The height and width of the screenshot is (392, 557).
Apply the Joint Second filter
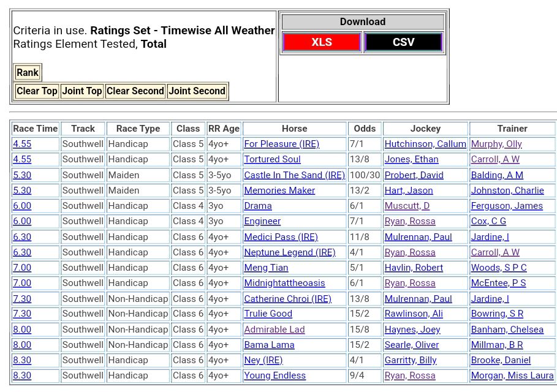(197, 91)
